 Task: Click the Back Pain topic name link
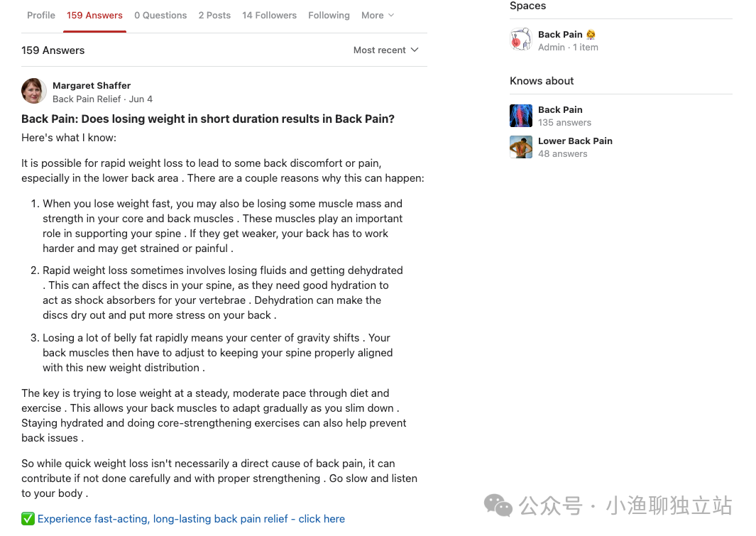point(560,110)
